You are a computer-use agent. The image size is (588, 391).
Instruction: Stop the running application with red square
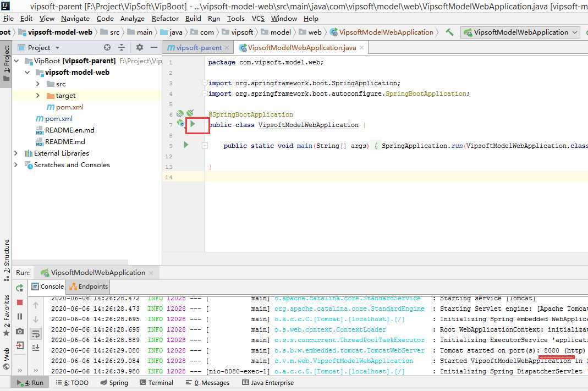click(20, 302)
